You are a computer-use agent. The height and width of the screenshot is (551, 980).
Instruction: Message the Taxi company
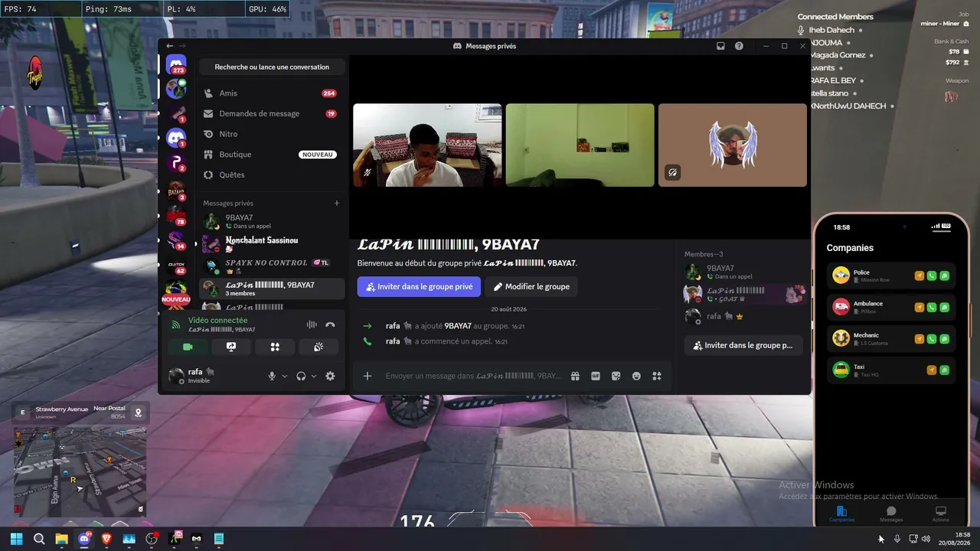coord(945,370)
